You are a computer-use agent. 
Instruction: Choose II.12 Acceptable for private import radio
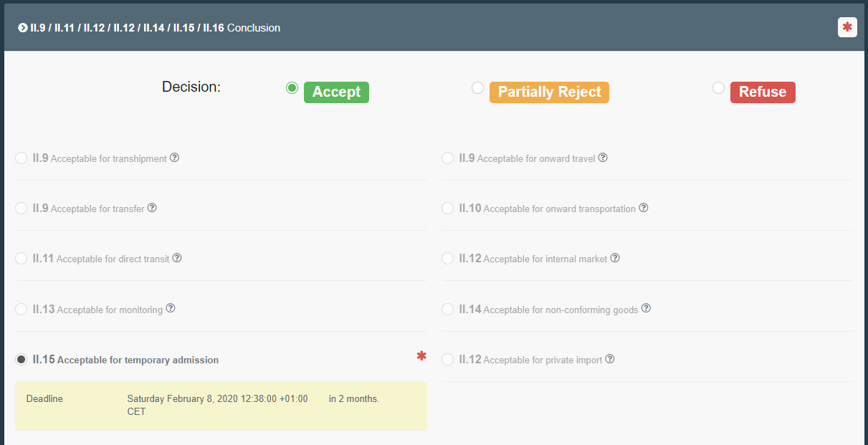point(448,359)
